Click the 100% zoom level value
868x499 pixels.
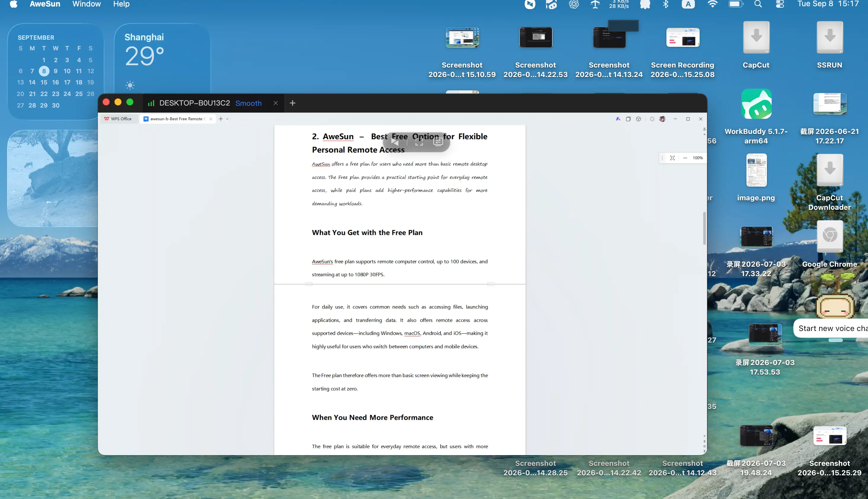coord(698,158)
